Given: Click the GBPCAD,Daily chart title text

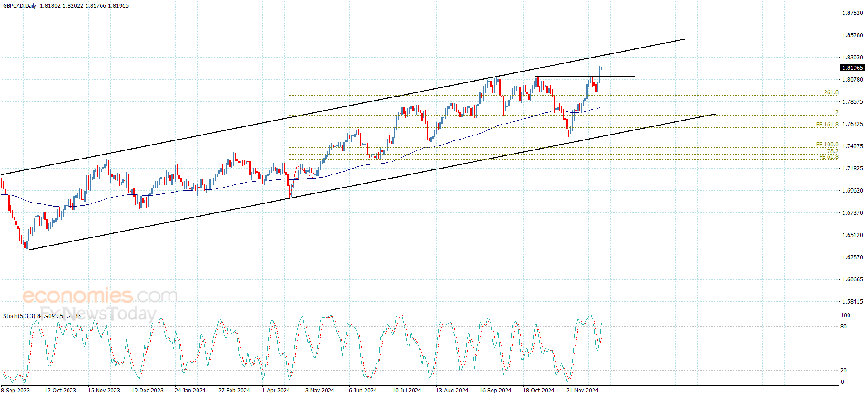Looking at the screenshot, I should pyautogui.click(x=20, y=6).
